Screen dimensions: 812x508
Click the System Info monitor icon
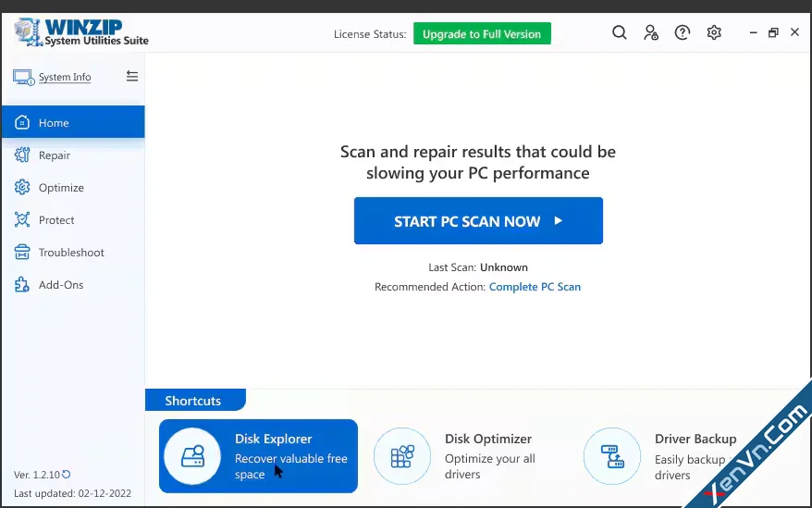pyautogui.click(x=23, y=78)
